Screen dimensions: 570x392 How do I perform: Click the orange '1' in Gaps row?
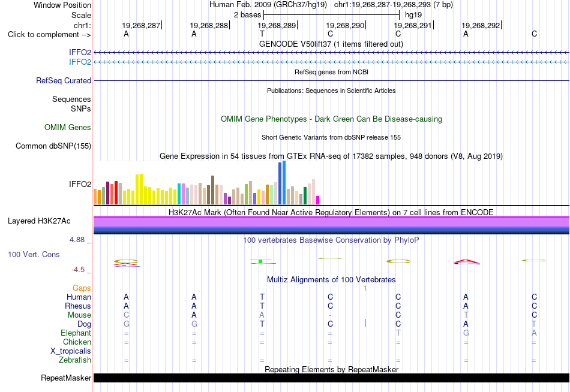[365, 288]
